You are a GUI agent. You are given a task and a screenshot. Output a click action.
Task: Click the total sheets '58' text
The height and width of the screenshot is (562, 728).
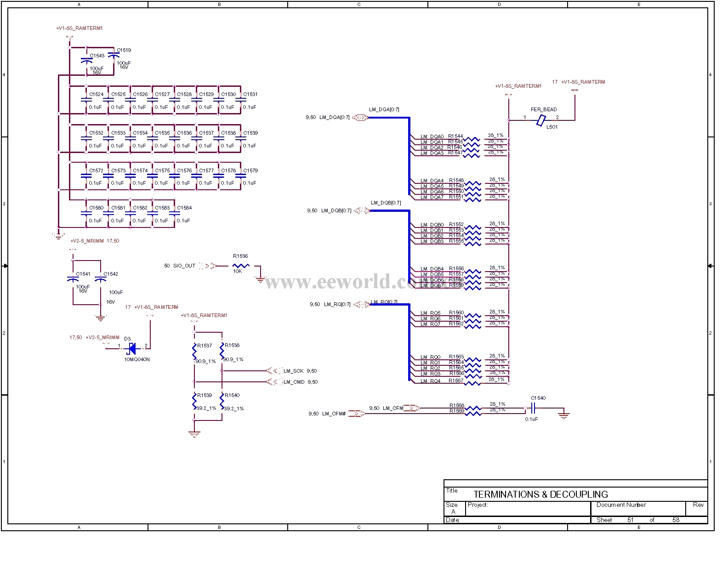click(676, 520)
